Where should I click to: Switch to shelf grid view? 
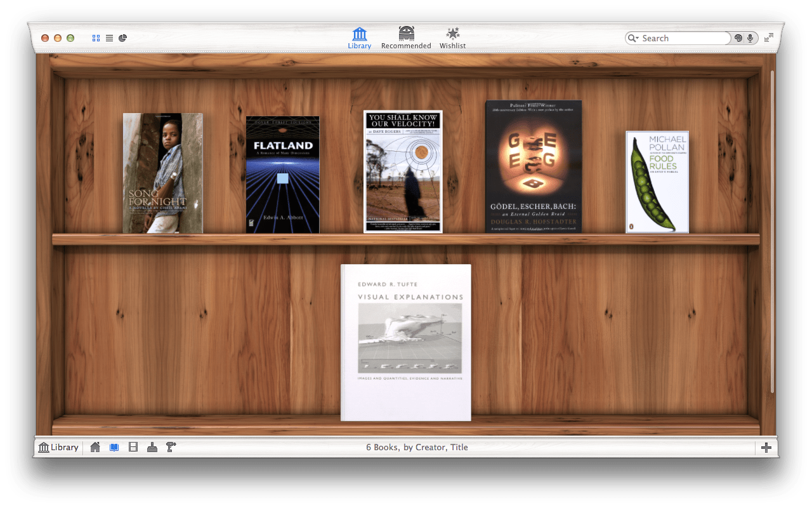tap(96, 37)
